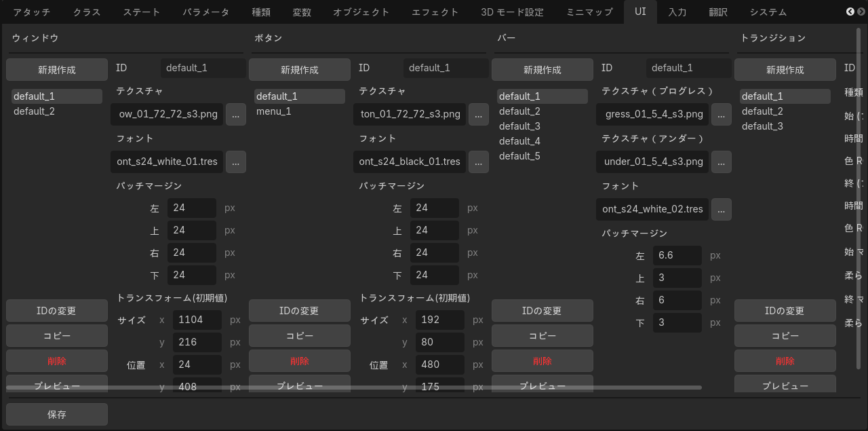Viewport: 868px width, 431px height.
Task: Browse bar font ont_s24_white_02.tres with the ... button
Action: pos(722,210)
